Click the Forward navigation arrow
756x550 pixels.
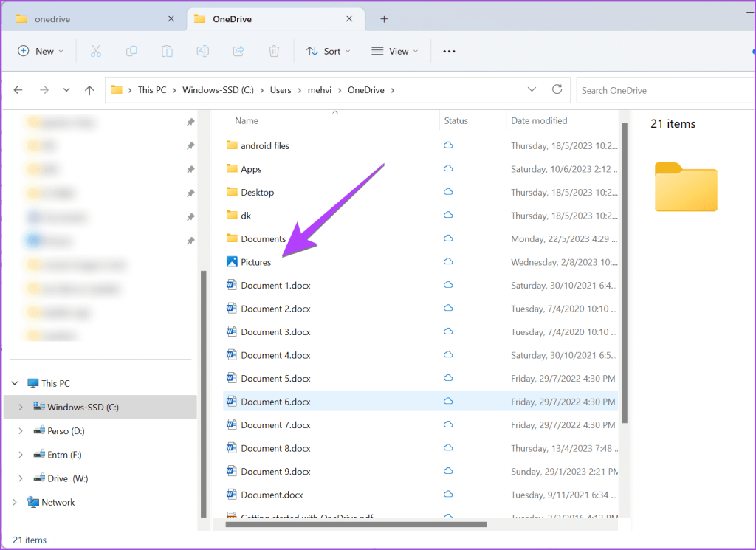[43, 89]
